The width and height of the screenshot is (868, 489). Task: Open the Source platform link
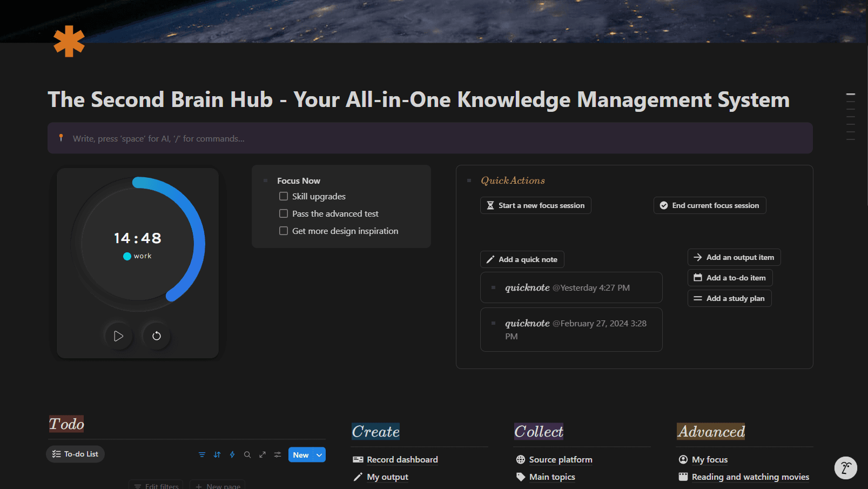[x=561, y=460]
